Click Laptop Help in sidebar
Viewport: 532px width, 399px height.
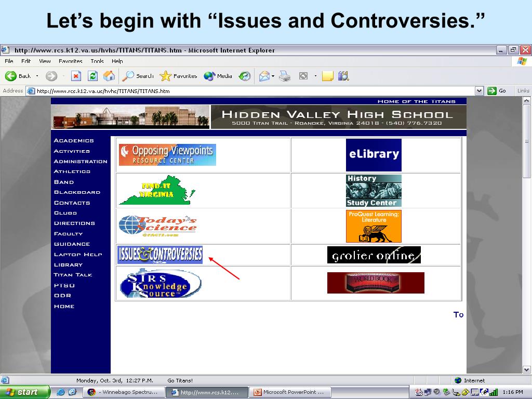78,254
